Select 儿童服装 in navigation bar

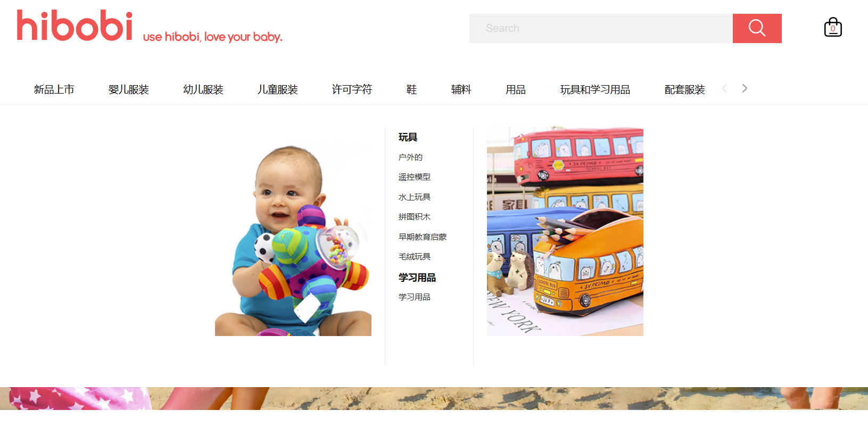278,89
